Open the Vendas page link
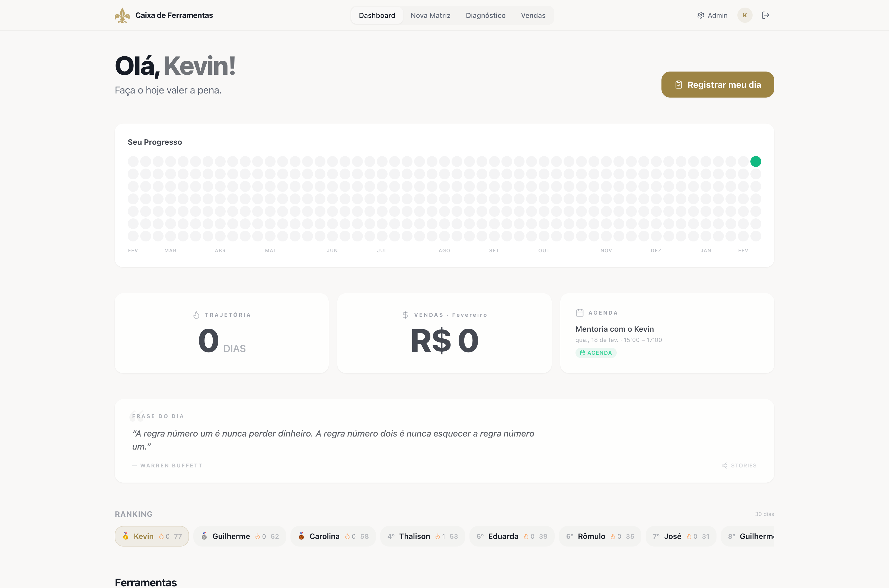 (533, 15)
